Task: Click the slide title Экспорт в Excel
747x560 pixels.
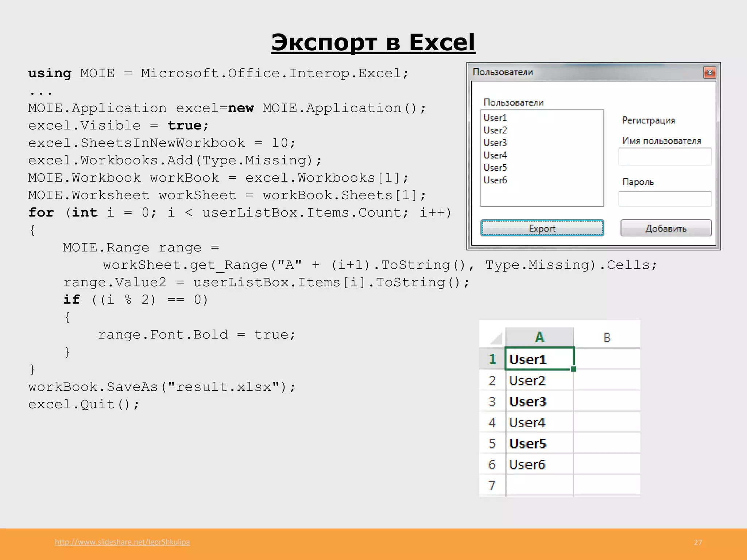Action: pos(373,42)
